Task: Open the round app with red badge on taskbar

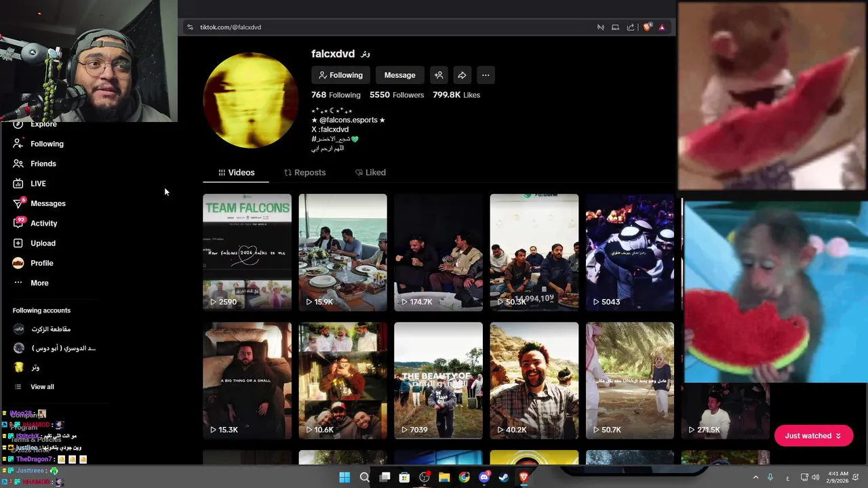Action: 425,477
